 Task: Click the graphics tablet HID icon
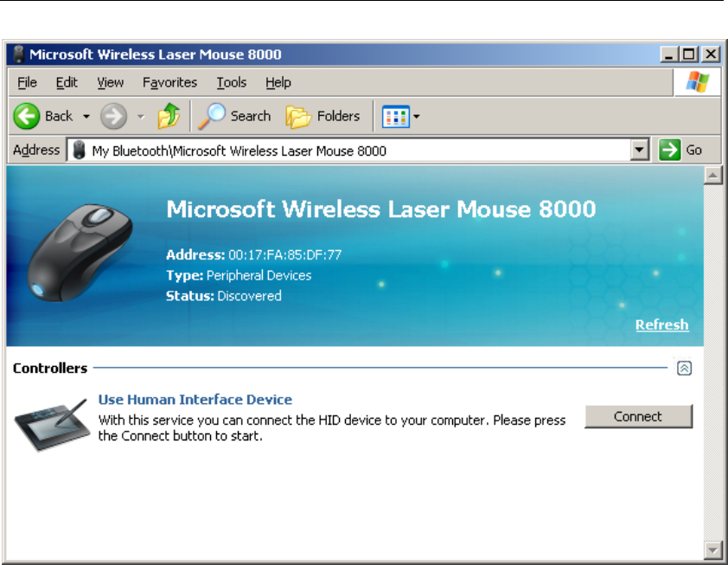point(52,424)
